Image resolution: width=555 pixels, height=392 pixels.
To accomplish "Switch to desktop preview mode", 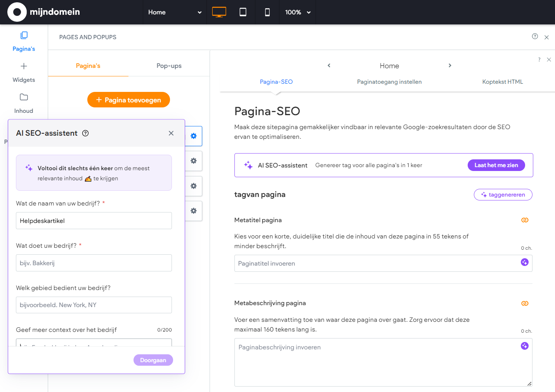I will point(219,12).
